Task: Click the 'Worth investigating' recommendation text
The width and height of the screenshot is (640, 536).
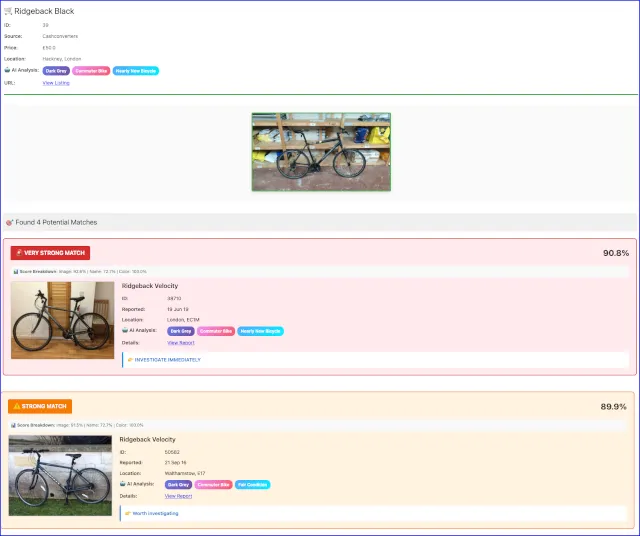Action: [x=156, y=513]
